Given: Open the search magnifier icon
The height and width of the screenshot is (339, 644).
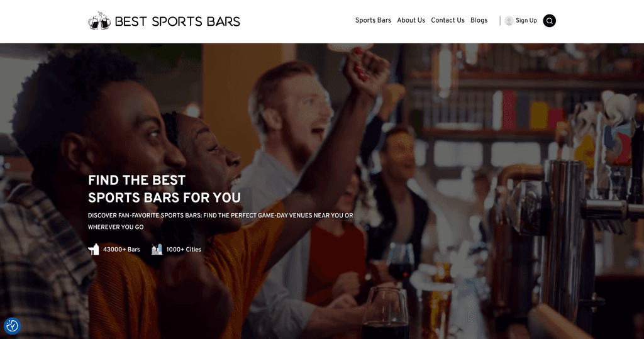Looking at the screenshot, I should pos(549,21).
